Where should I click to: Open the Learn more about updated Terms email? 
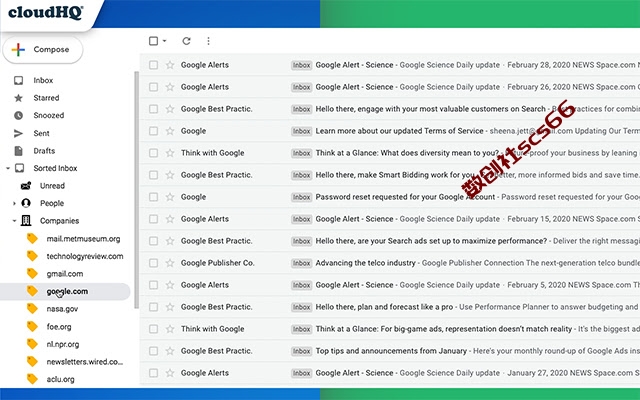click(399, 131)
